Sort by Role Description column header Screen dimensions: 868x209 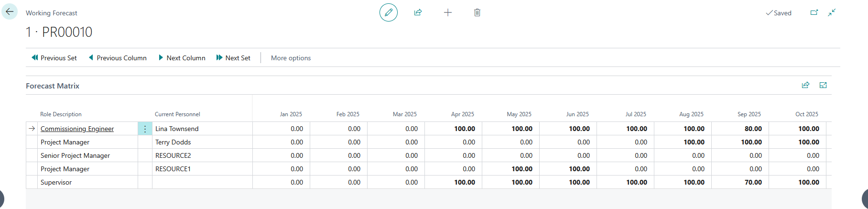click(61, 114)
